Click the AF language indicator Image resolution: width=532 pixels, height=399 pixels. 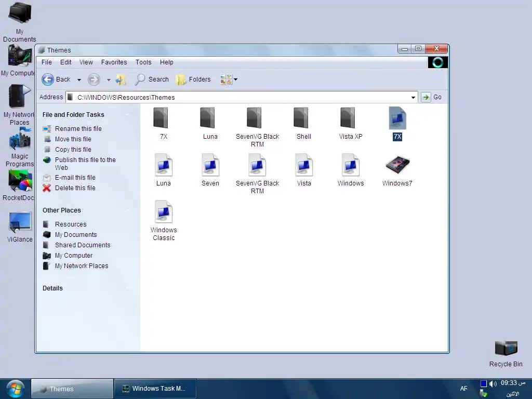pos(464,389)
